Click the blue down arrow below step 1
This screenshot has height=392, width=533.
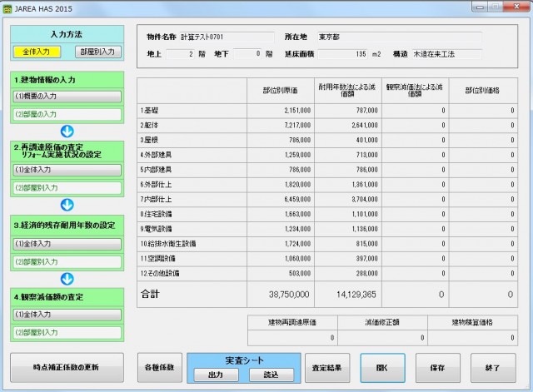coord(67,131)
